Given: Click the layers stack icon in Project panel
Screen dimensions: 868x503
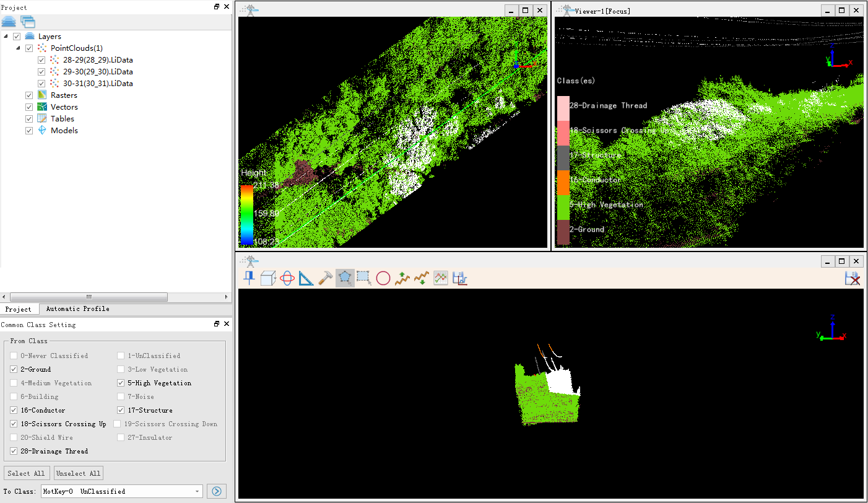Looking at the screenshot, I should 9,22.
